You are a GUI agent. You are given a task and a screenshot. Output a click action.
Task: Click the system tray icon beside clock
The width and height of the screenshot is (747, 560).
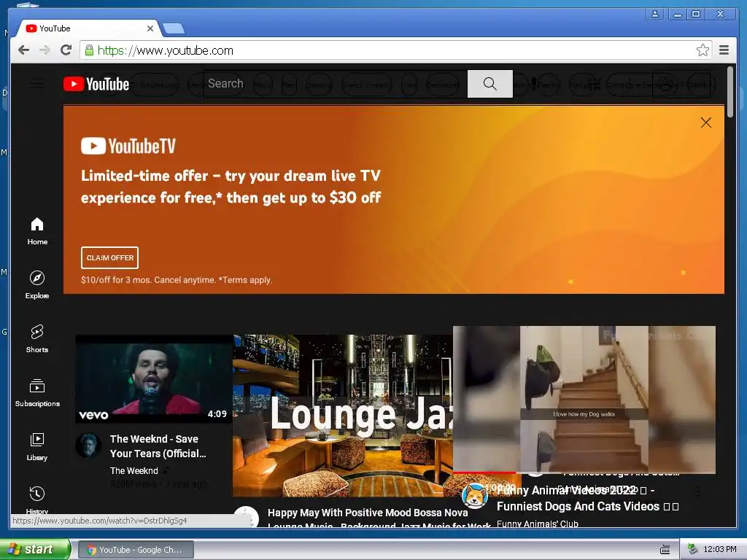point(693,549)
